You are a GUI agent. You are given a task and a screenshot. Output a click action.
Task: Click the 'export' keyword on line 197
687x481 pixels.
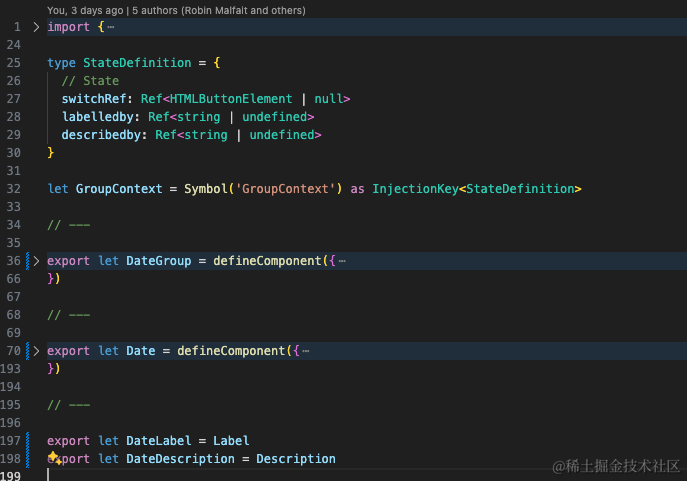pos(68,441)
